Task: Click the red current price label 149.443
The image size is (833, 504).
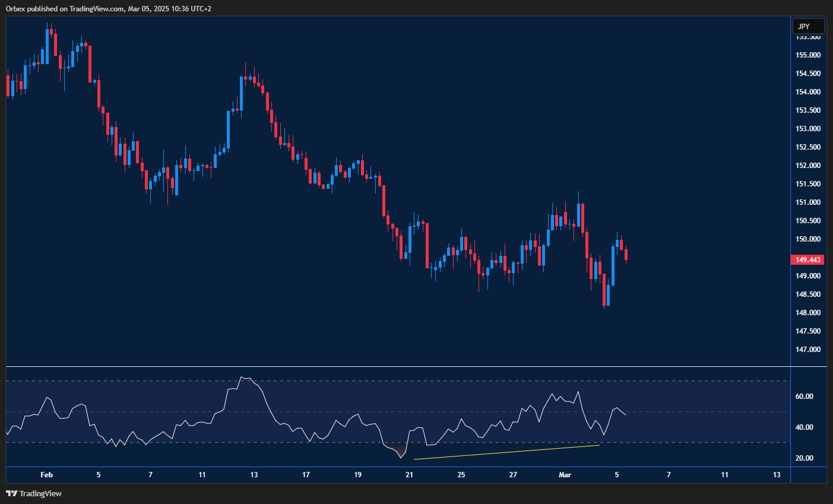Action: click(807, 259)
